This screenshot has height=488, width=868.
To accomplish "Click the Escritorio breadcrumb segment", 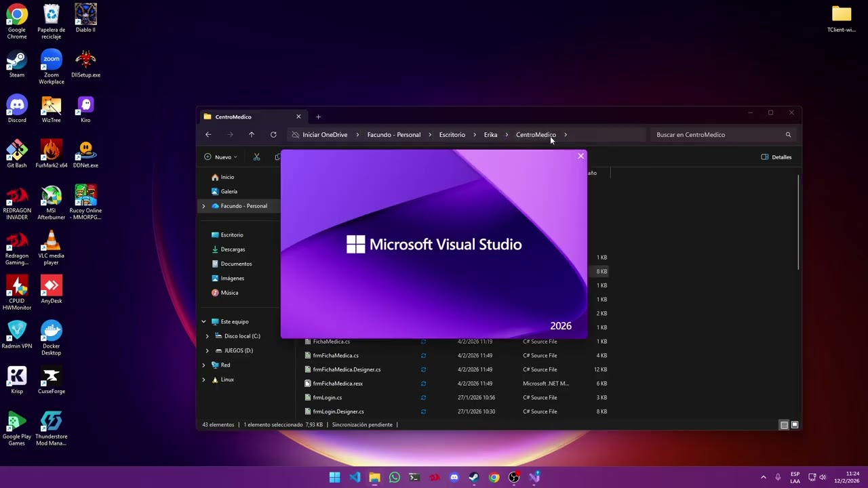I will point(452,135).
